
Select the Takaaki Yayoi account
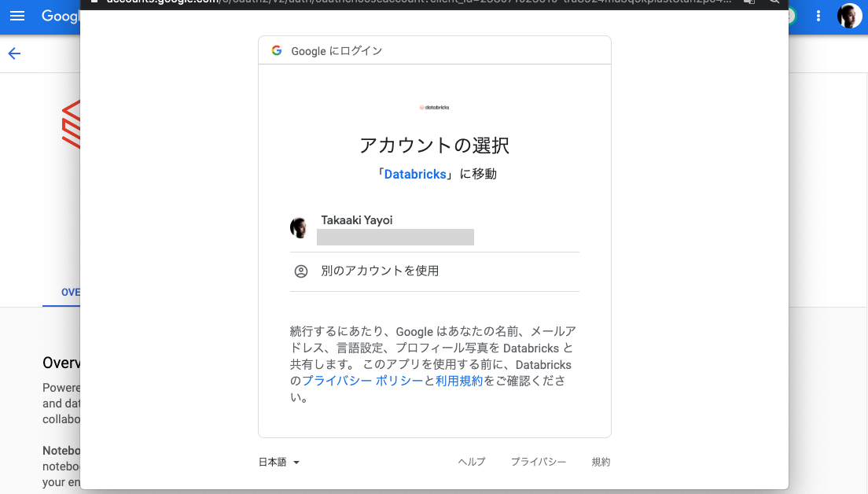[x=435, y=228]
